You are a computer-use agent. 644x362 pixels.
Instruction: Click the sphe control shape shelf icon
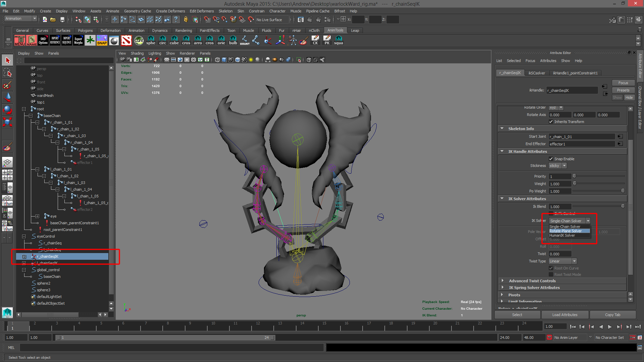(151, 40)
